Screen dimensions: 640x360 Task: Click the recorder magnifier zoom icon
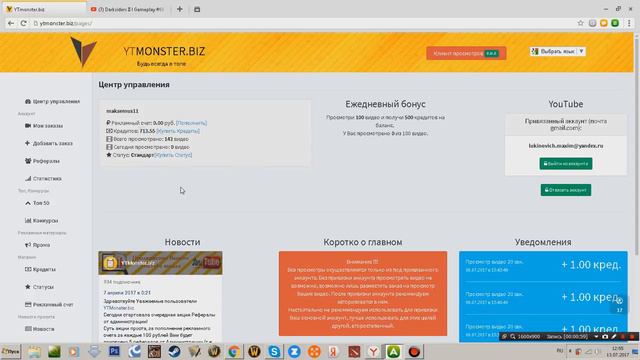click(x=513, y=336)
